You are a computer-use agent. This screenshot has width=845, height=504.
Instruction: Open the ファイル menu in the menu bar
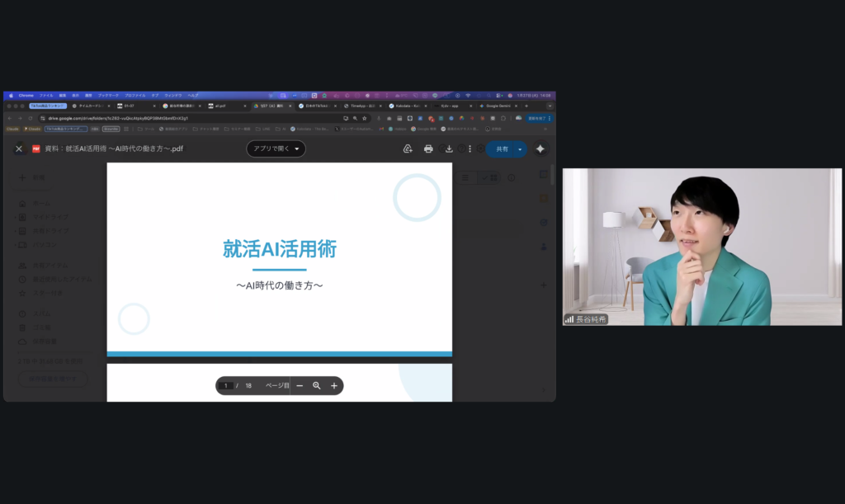pyautogui.click(x=45, y=95)
